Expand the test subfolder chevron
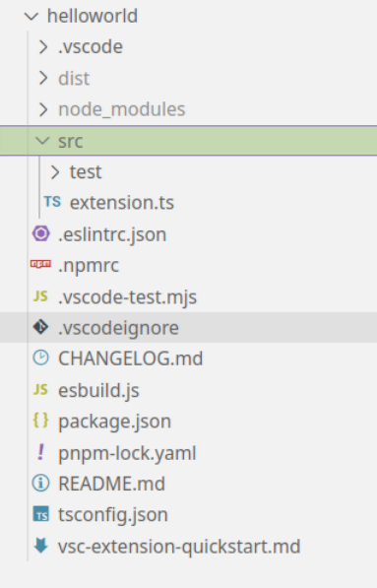 pos(55,172)
